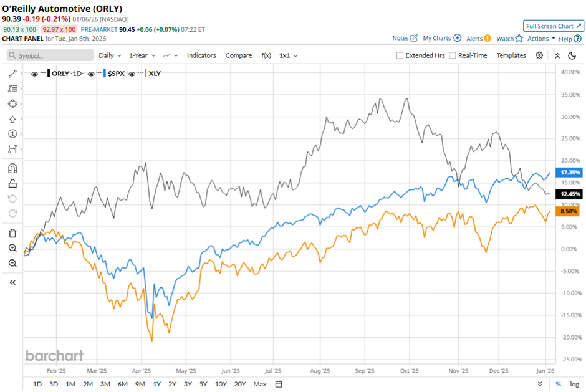Open Indicators menu
This screenshot has height=392, width=586.
(201, 55)
